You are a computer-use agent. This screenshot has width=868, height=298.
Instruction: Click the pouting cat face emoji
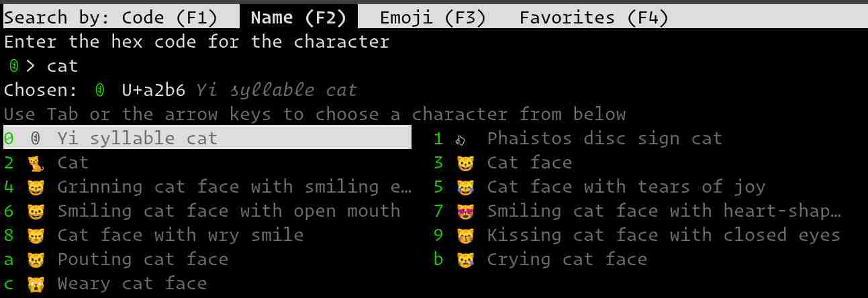36,260
